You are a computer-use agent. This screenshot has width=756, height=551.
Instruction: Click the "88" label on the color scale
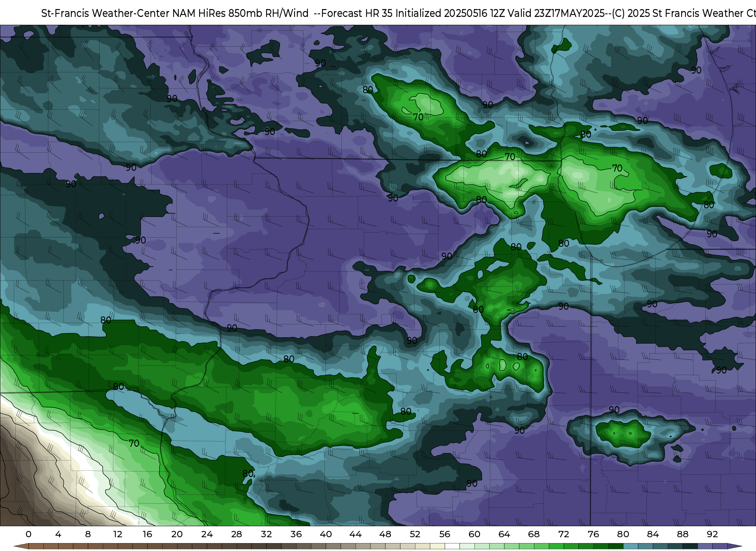(x=682, y=534)
